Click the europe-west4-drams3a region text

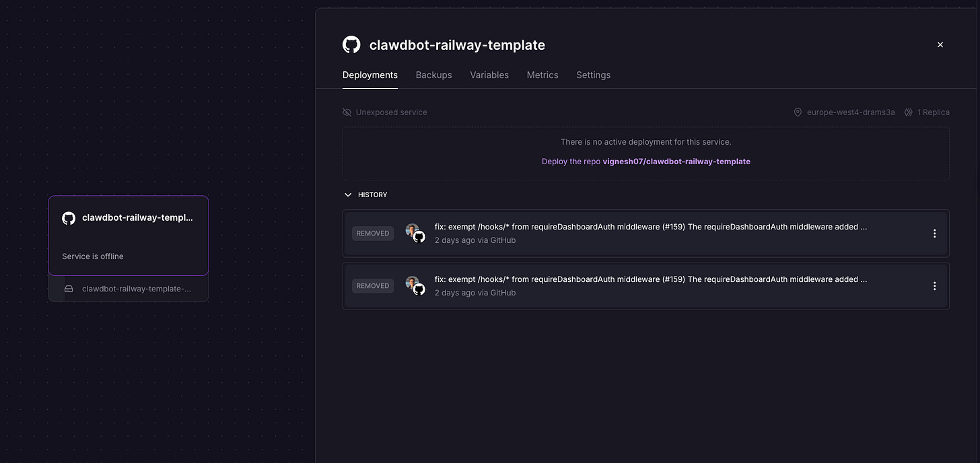[x=851, y=112]
